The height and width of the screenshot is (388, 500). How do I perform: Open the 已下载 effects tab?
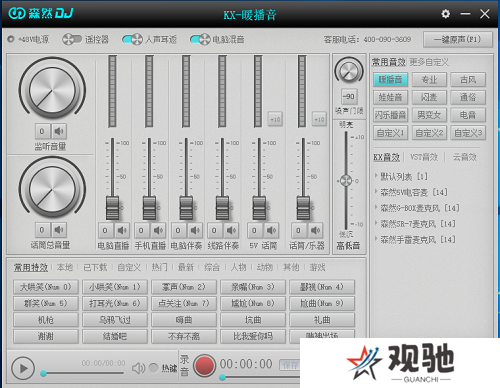(x=95, y=267)
